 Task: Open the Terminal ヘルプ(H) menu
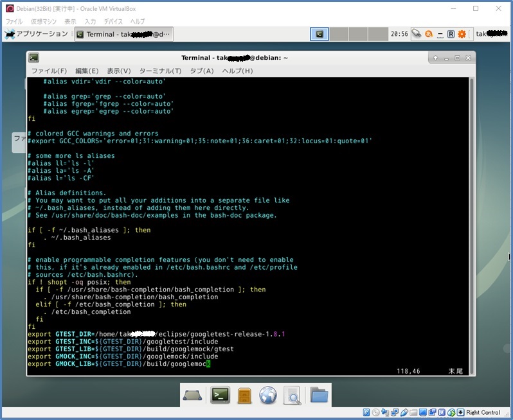click(x=237, y=71)
